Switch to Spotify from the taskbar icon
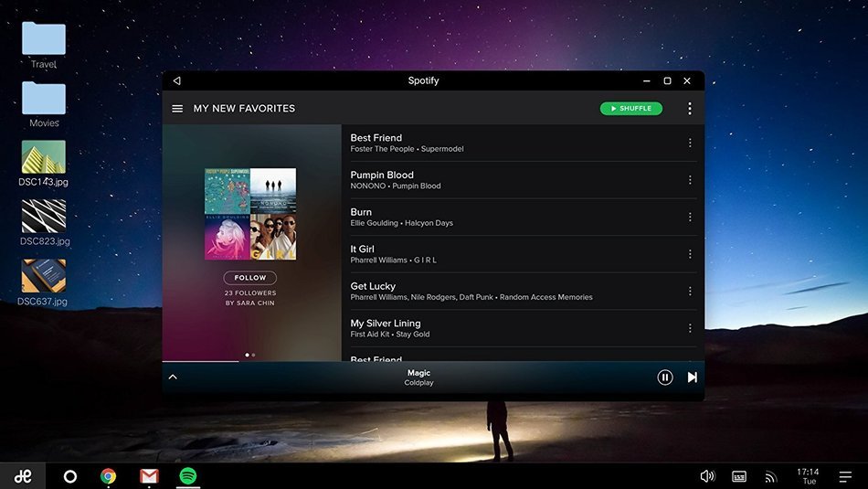The width and height of the screenshot is (868, 489). click(x=188, y=475)
